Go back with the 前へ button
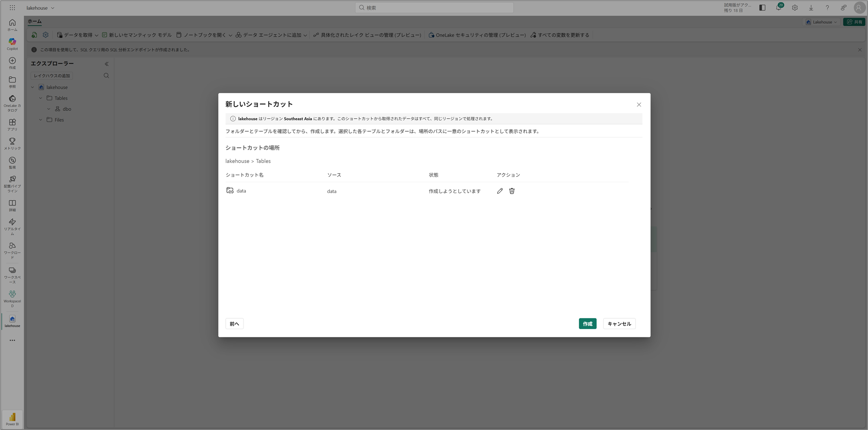This screenshot has height=430, width=868. (x=234, y=324)
